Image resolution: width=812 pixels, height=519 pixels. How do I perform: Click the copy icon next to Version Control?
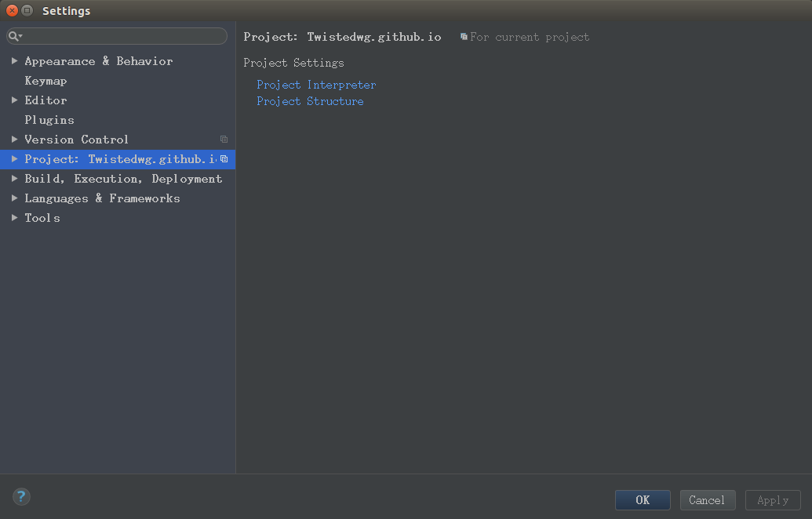(x=224, y=140)
